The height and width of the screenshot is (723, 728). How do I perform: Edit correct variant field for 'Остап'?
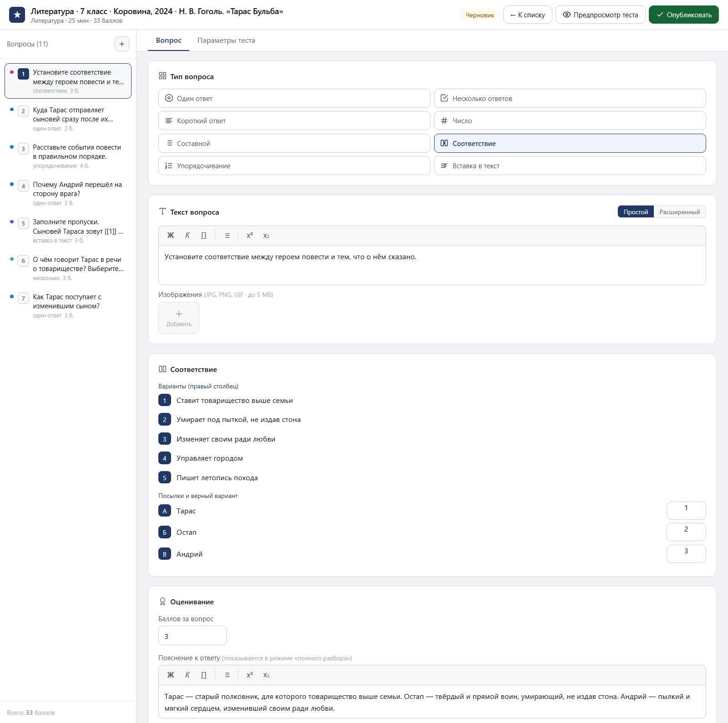coord(686,532)
